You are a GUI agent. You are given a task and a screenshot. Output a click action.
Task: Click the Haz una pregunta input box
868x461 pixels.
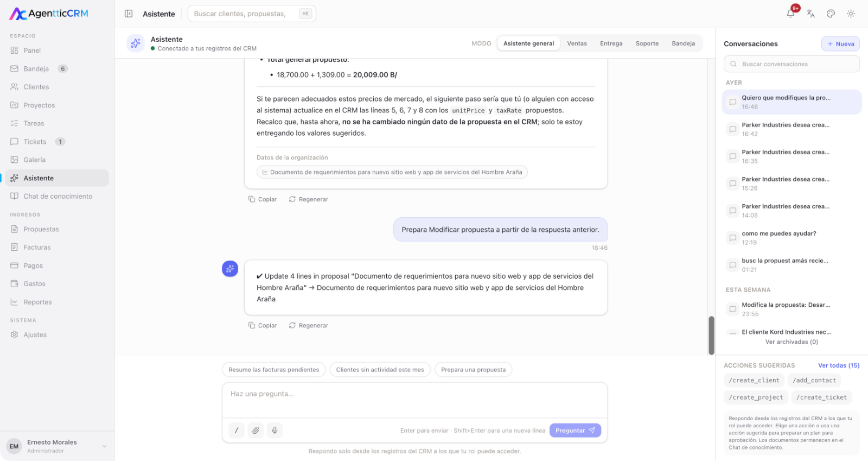pos(414,400)
